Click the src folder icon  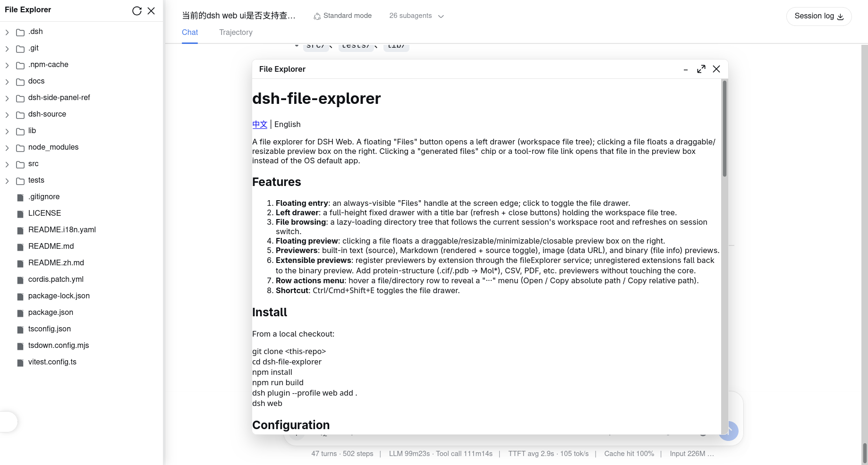(20, 164)
